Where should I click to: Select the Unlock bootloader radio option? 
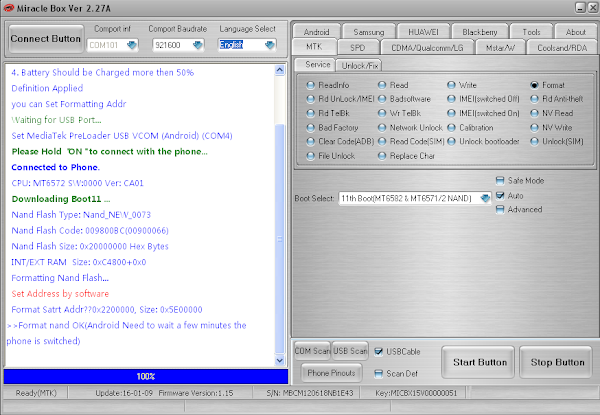point(452,142)
